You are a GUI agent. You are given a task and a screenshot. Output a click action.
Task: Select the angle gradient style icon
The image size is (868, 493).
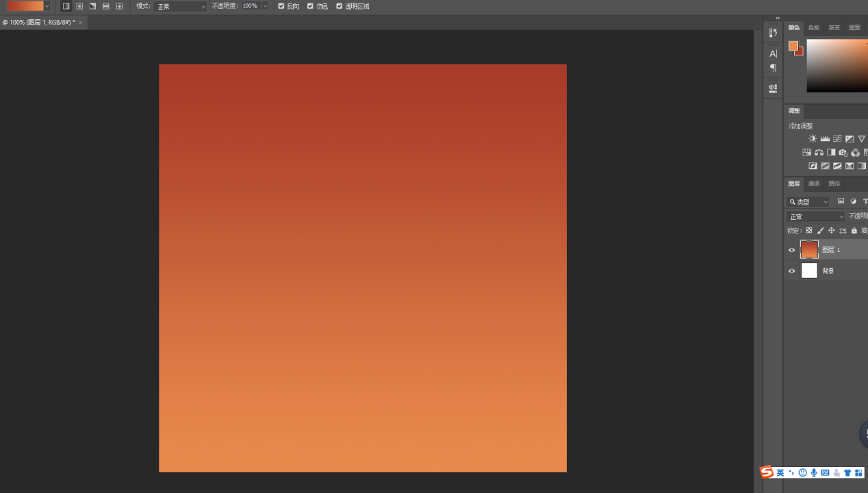coord(92,6)
